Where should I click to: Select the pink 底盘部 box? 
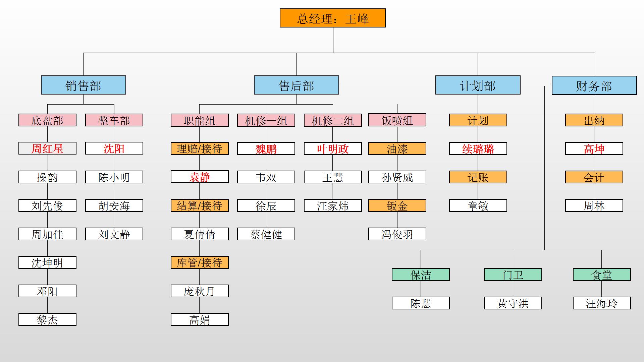(x=47, y=120)
